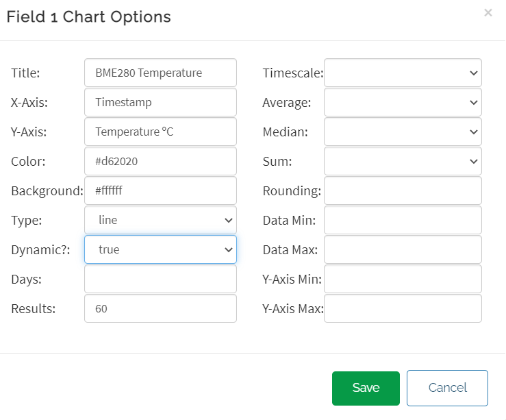Edit the Color hex value field
The width and height of the screenshot is (506, 420).
coord(160,161)
